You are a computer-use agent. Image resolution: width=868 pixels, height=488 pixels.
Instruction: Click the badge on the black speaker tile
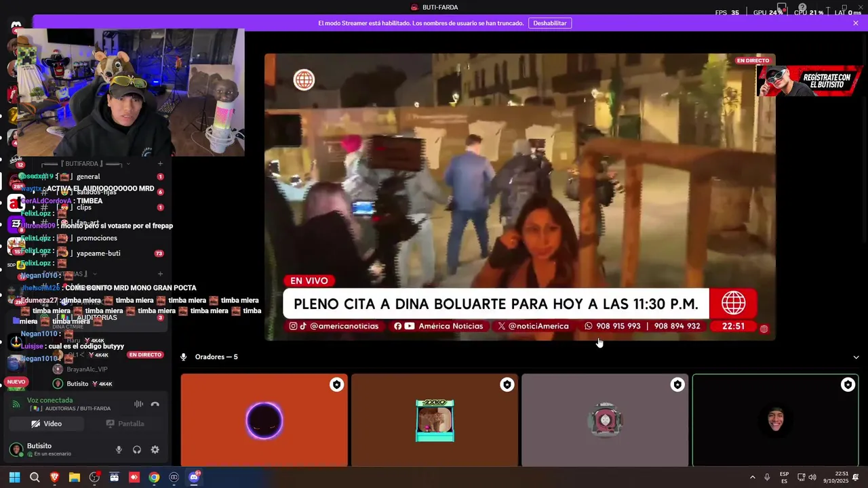click(x=848, y=385)
